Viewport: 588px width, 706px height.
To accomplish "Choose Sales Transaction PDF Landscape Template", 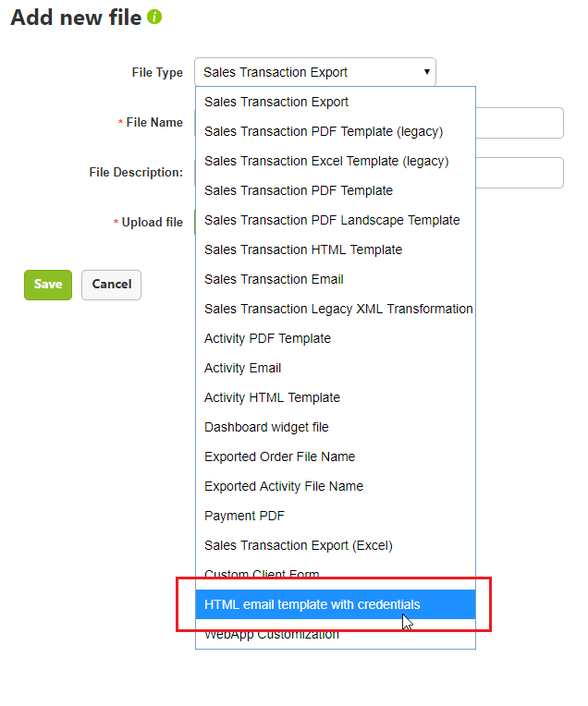I will pos(331,220).
